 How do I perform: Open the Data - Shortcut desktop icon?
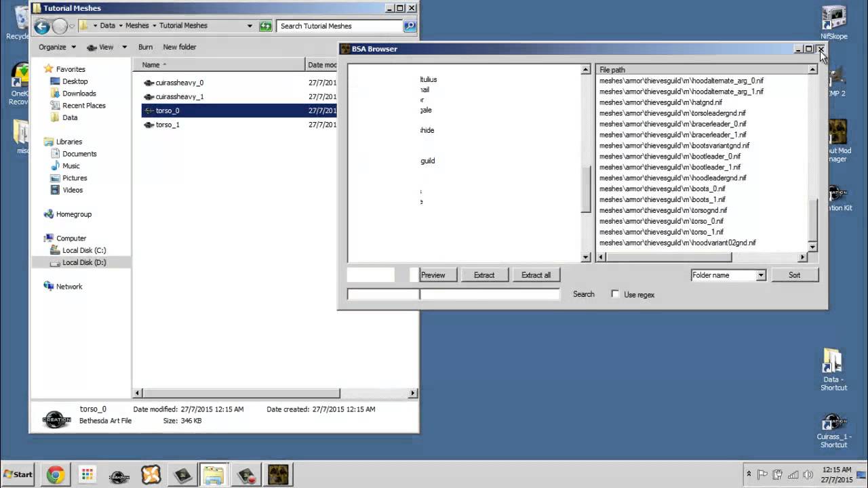(833, 370)
